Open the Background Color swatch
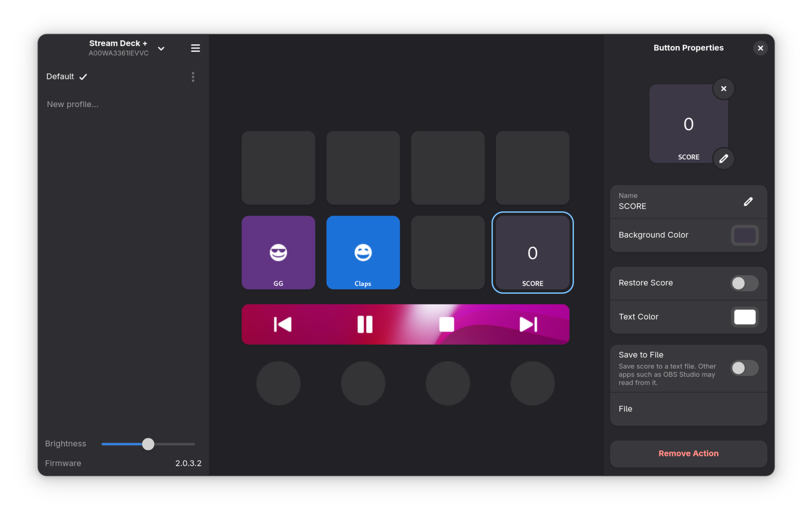This screenshot has width=812, height=517. [744, 235]
